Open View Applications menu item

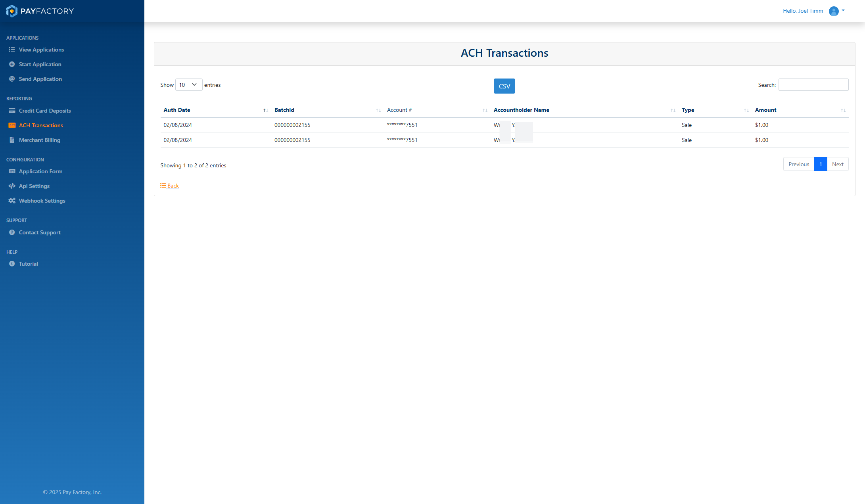tap(41, 50)
